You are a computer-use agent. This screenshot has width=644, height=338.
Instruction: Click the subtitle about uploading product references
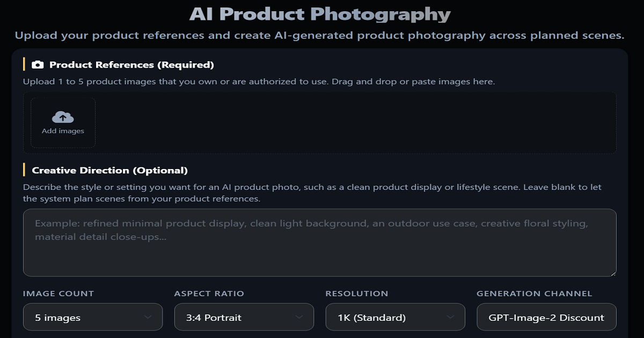point(319,36)
